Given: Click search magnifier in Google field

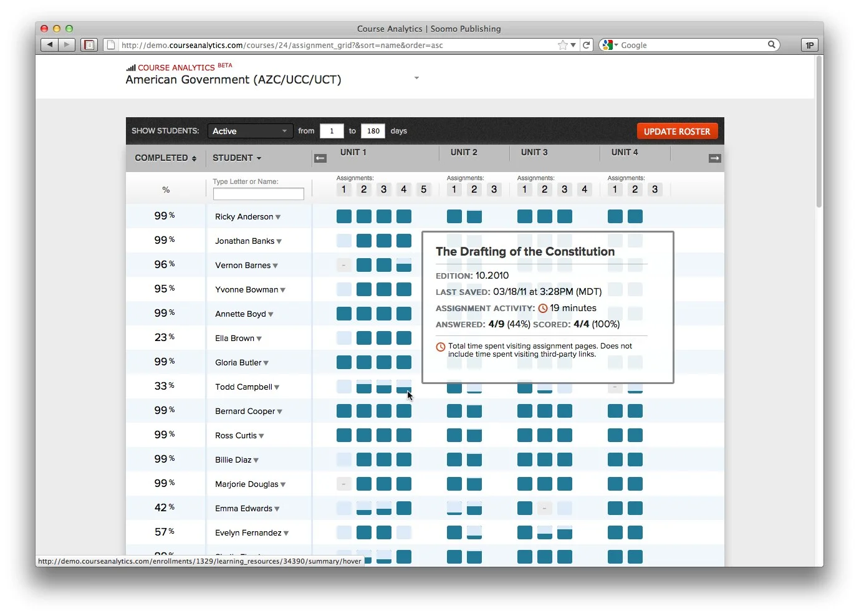Looking at the screenshot, I should point(771,44).
